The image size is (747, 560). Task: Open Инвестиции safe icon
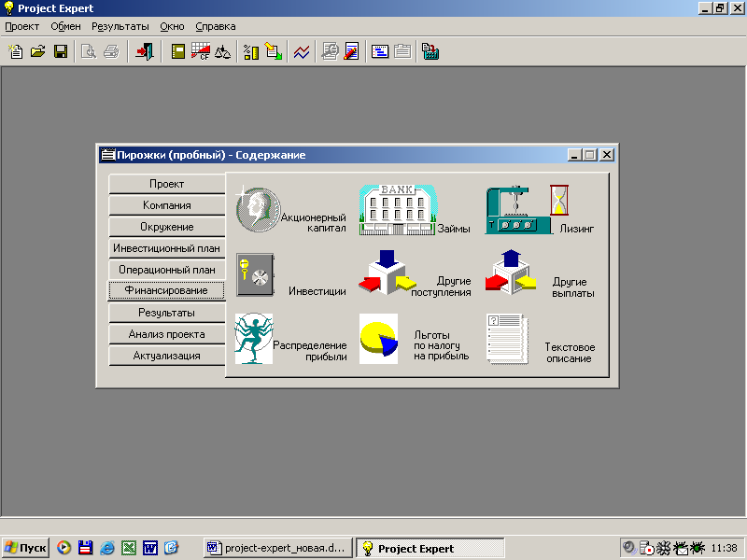coord(255,274)
